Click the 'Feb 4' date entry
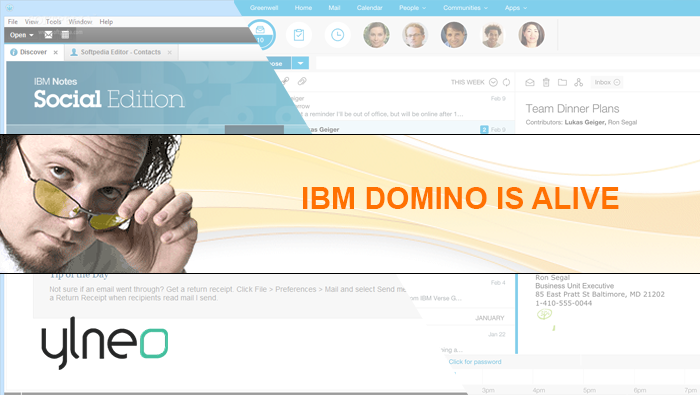This screenshot has height=395, width=700. [498, 283]
